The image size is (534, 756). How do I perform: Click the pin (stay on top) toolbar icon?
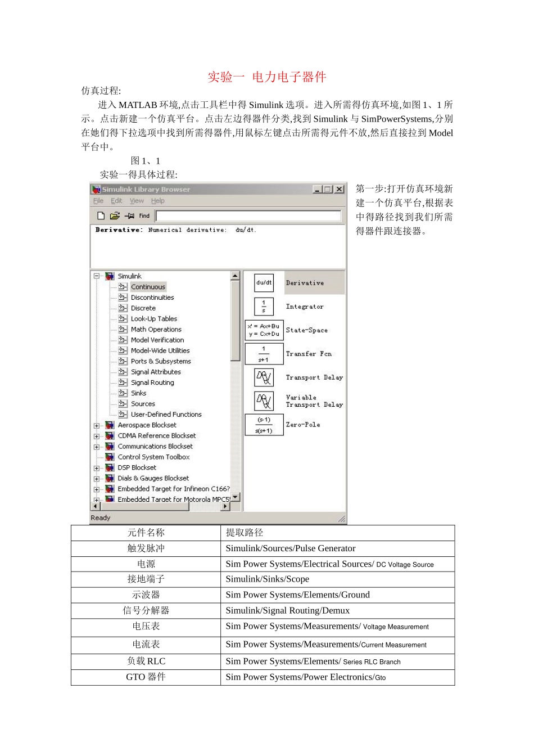[129, 215]
